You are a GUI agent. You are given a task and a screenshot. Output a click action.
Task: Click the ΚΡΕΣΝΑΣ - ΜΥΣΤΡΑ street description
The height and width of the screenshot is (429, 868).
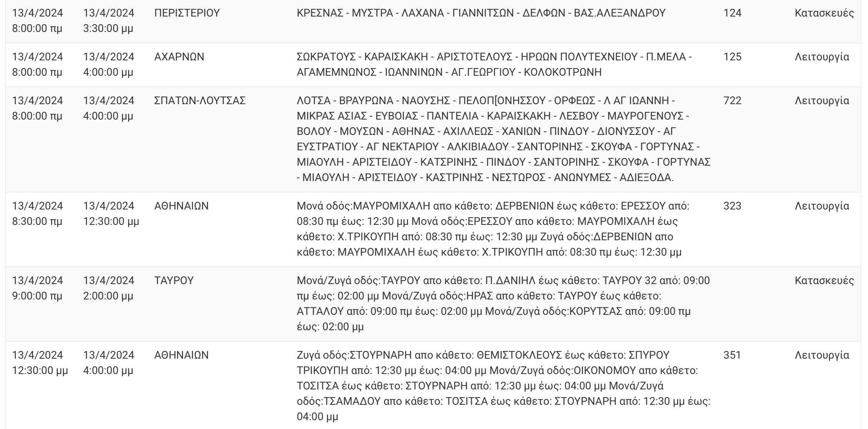tap(481, 13)
